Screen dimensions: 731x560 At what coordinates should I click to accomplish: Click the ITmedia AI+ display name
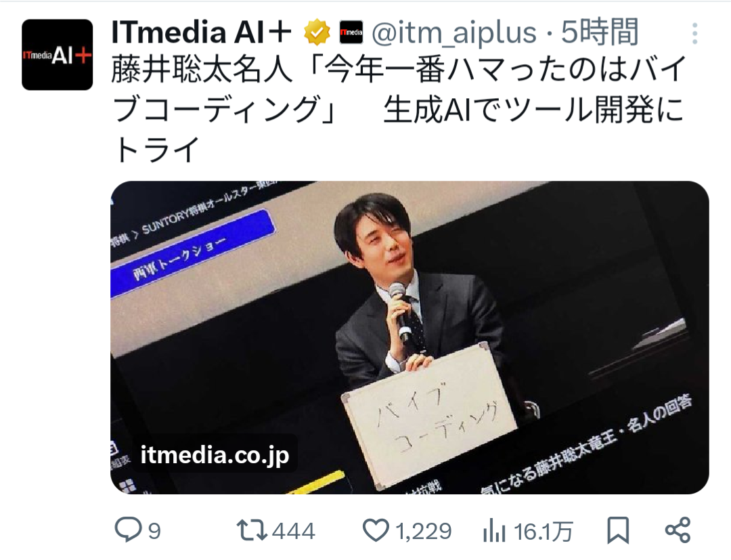point(202,33)
